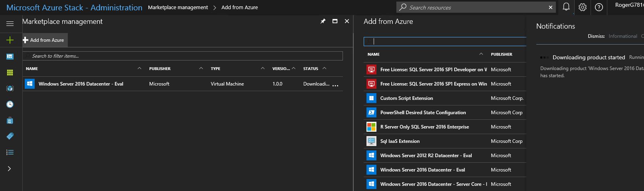644x191 pixels.
Task: Click Windows icon in Marketplace management row
Action: (x=30, y=84)
